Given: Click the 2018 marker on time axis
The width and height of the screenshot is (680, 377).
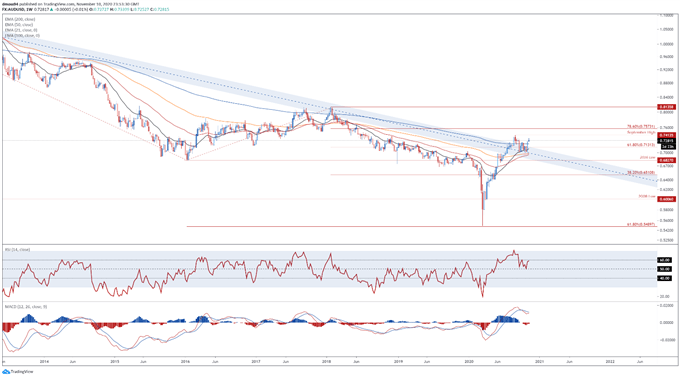Looking at the screenshot, I should (x=327, y=361).
